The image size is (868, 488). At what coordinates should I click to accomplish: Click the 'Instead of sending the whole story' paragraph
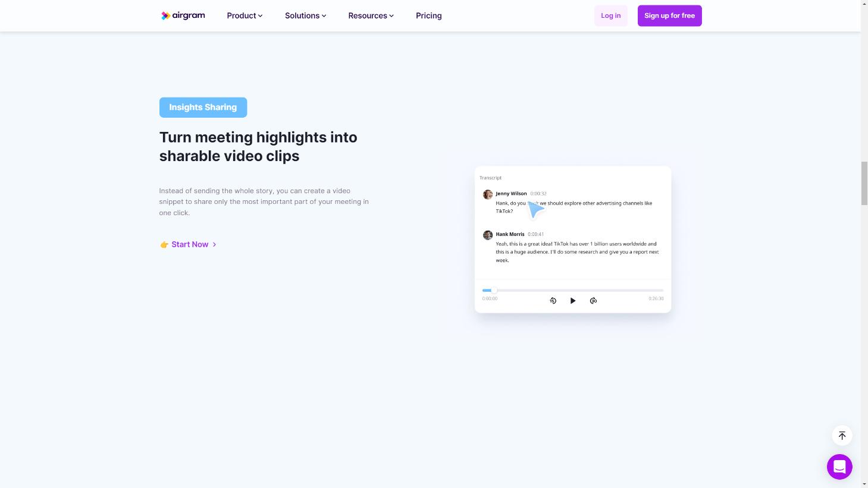point(264,202)
